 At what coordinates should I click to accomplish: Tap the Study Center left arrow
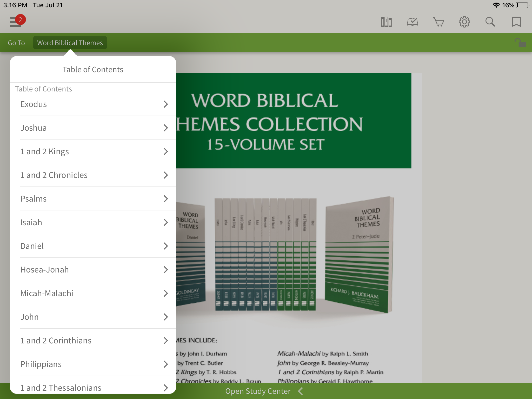pos(301,391)
